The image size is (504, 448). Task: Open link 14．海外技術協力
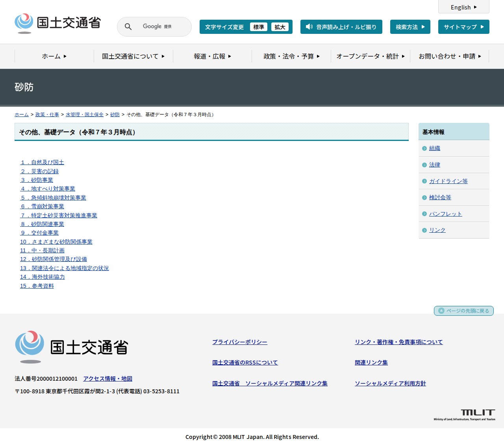tap(43, 277)
